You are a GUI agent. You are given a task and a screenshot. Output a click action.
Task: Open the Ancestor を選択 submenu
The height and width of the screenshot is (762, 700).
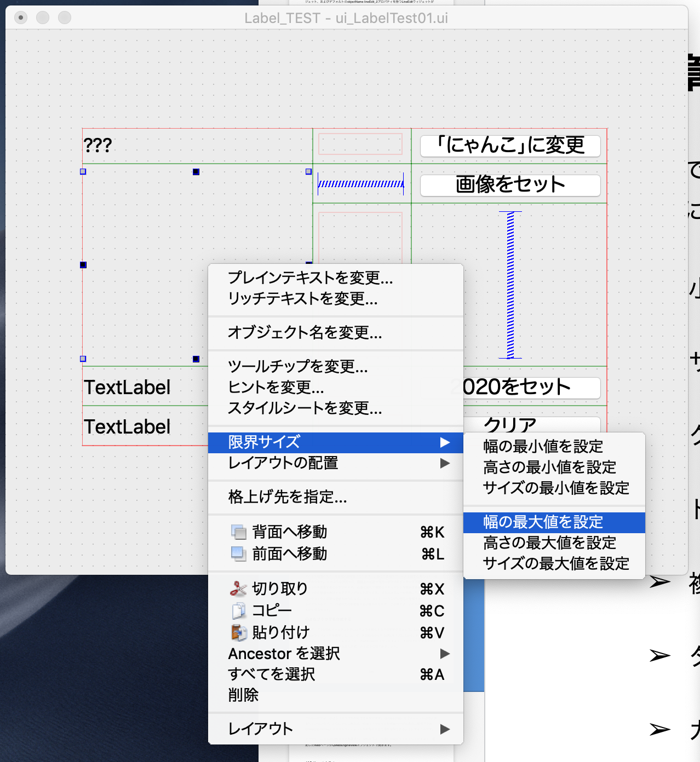point(445,653)
